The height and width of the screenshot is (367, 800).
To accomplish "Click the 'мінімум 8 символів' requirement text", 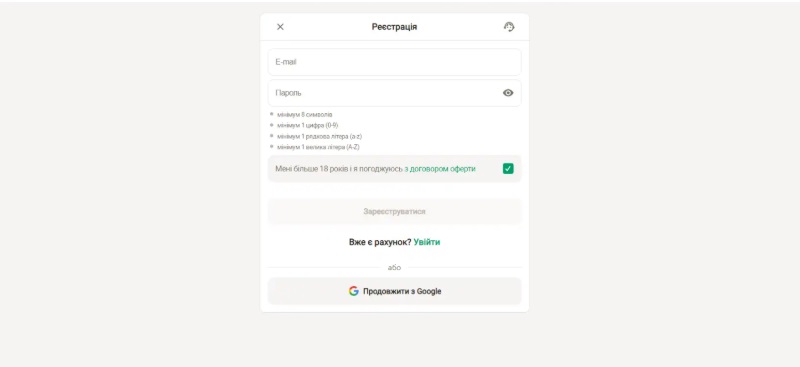I will [x=305, y=114].
